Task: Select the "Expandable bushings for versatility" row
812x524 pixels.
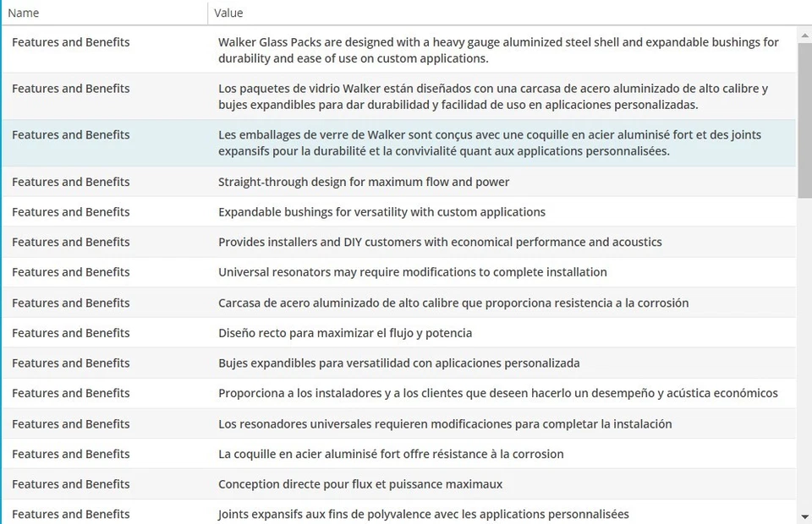Action: click(x=381, y=212)
